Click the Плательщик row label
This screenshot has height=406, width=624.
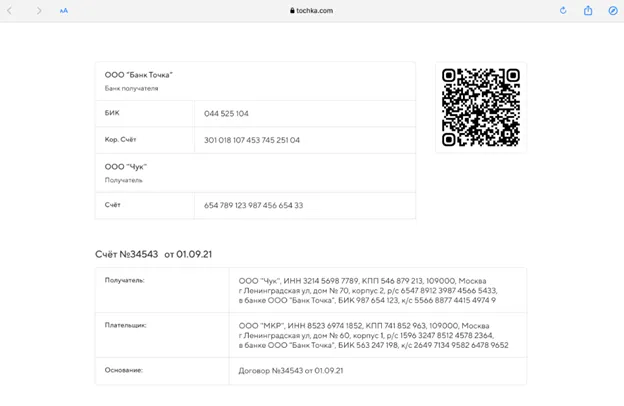point(126,325)
